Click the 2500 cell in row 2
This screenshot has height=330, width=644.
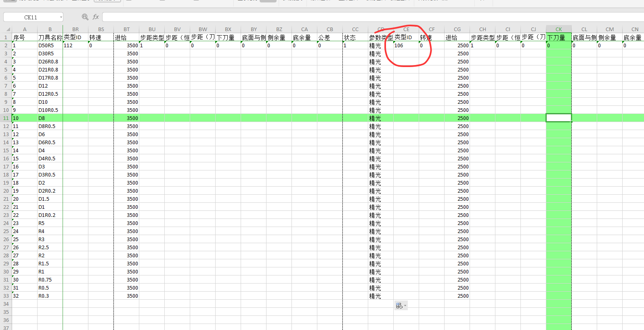point(457,45)
